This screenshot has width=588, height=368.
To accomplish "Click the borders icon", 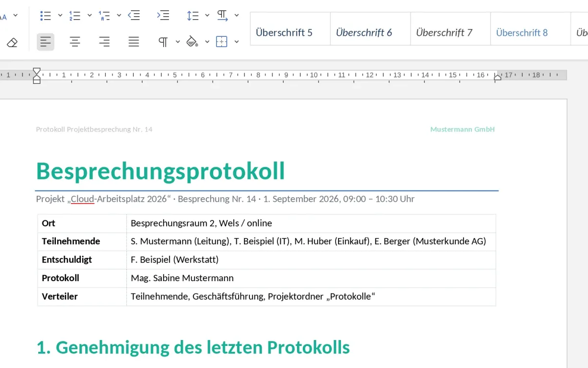I will click(221, 42).
